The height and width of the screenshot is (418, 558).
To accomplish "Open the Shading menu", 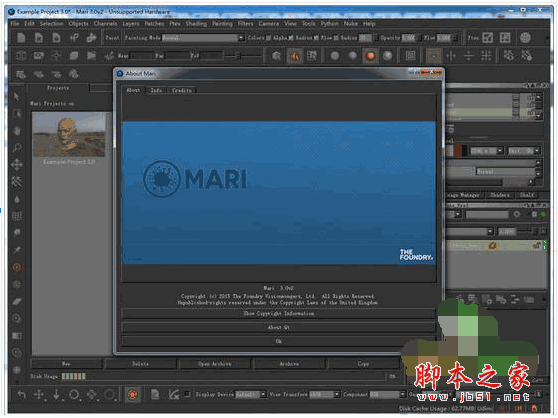I will (x=196, y=24).
